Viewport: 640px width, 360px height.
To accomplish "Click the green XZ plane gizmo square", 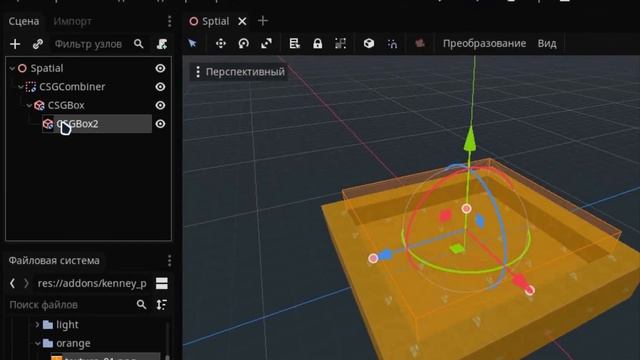I will point(457,248).
